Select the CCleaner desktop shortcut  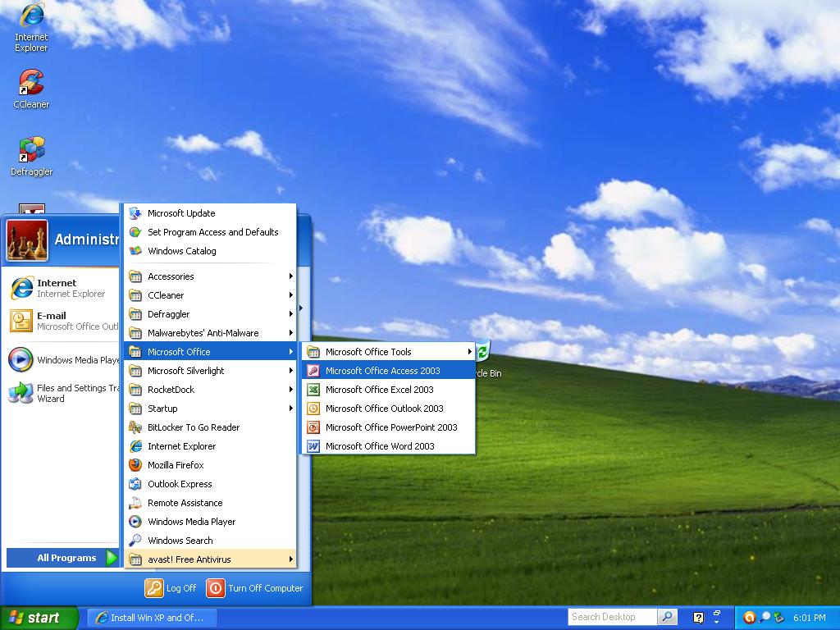pyautogui.click(x=31, y=89)
